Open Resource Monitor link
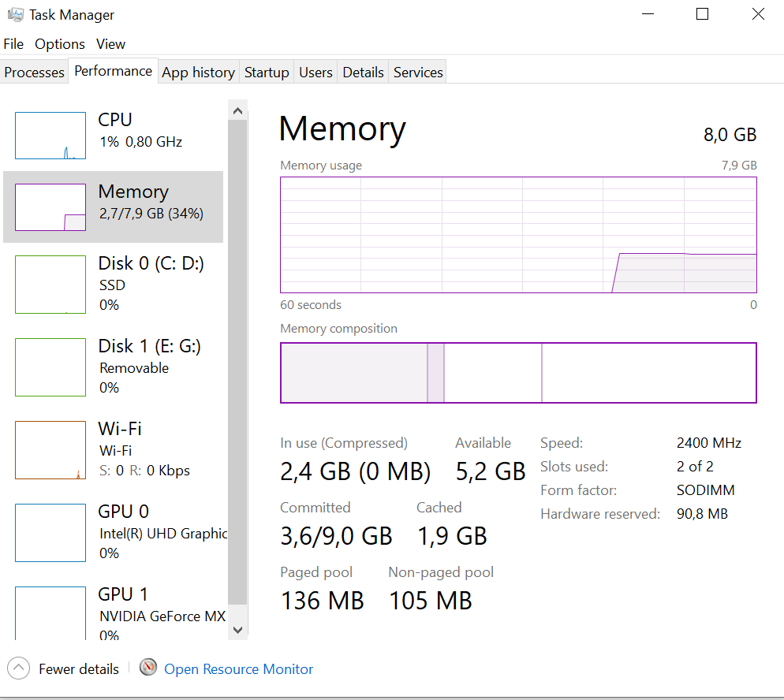The height and width of the screenshot is (700, 784). coord(238,669)
